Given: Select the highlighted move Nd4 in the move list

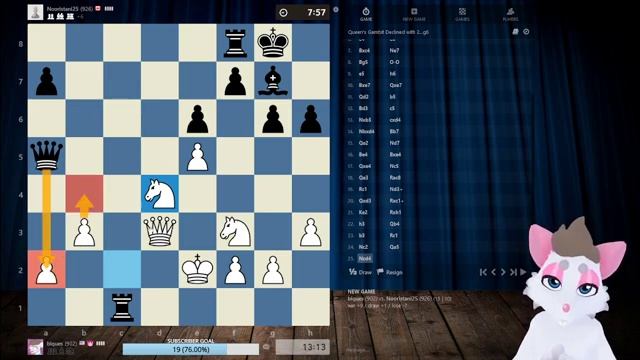Looking at the screenshot, I should [x=364, y=258].
